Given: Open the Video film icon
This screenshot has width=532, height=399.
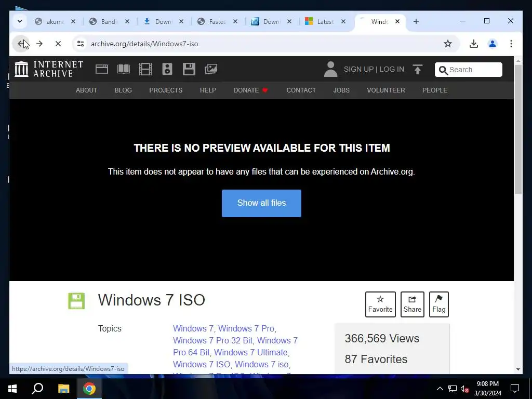Looking at the screenshot, I should click(x=145, y=69).
